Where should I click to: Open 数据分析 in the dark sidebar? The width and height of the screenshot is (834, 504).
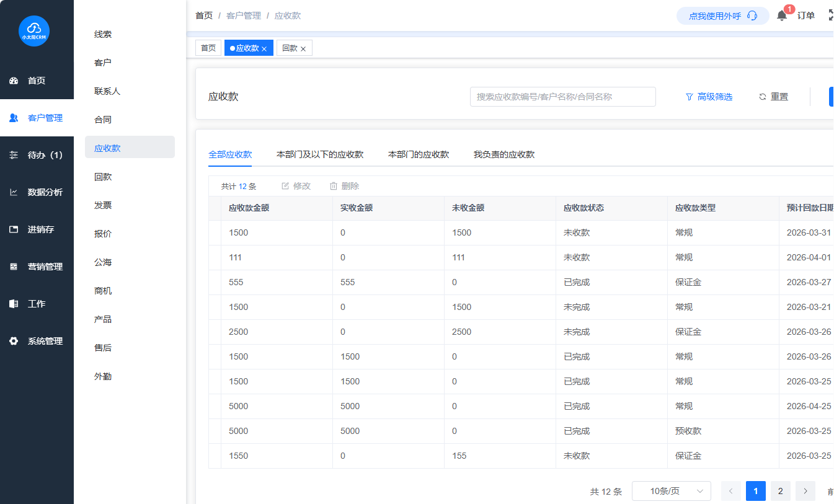(x=37, y=192)
